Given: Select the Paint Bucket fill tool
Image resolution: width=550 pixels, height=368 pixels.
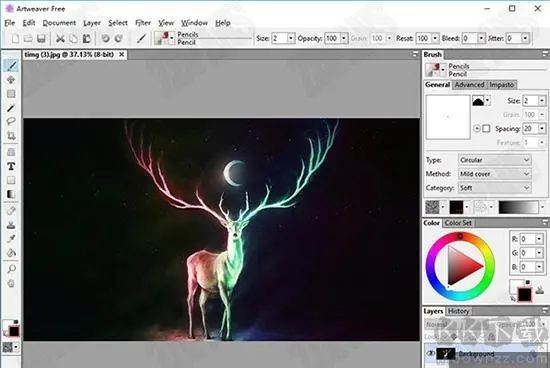Looking at the screenshot, I should [x=11, y=253].
